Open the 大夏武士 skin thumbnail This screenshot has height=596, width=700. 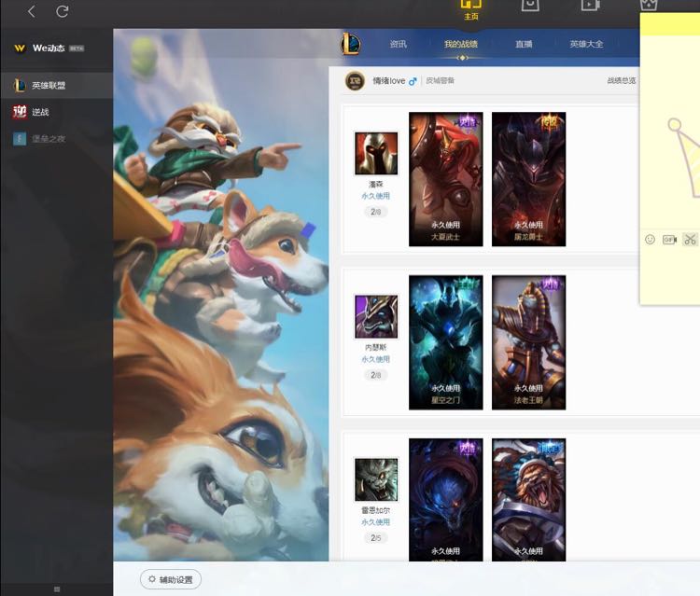coord(446,179)
